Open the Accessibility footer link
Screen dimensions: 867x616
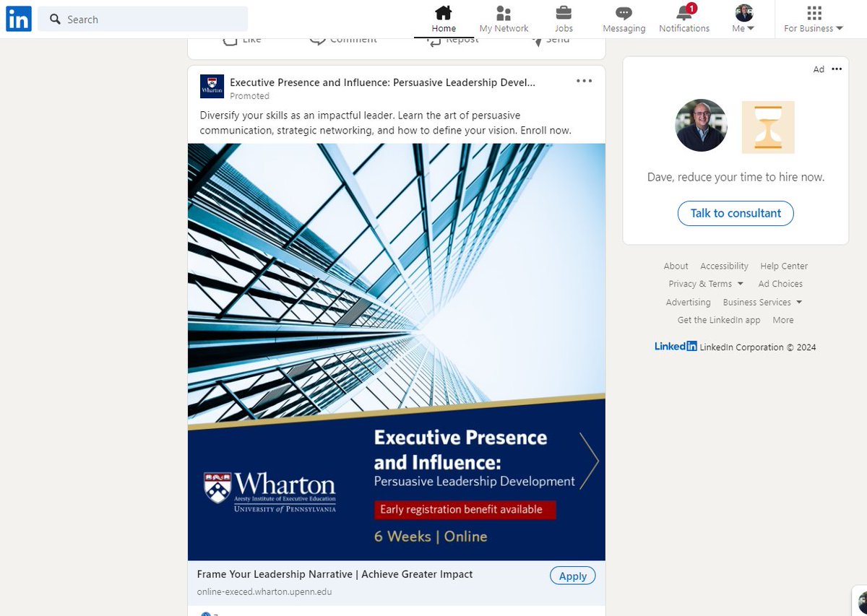click(724, 266)
